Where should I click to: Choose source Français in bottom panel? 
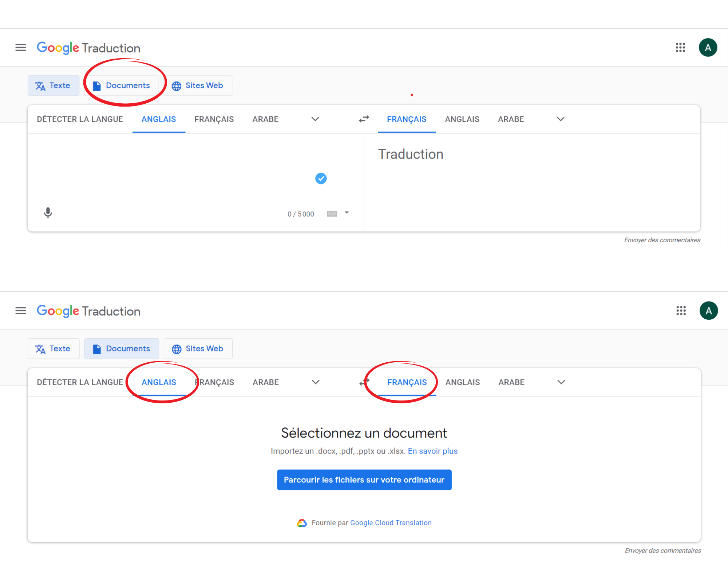pyautogui.click(x=214, y=382)
